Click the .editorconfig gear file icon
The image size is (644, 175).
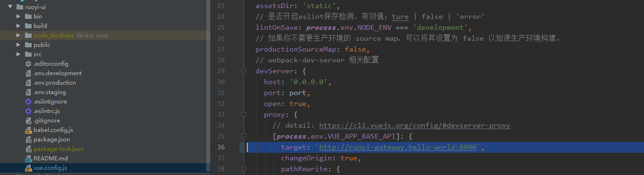28,64
